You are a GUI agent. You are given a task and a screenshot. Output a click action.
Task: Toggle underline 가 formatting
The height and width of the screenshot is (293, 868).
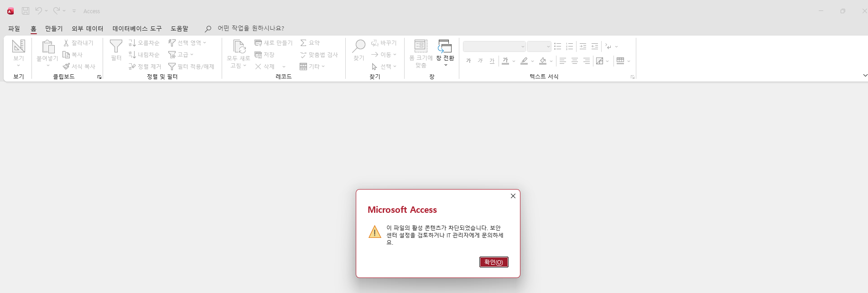point(492,61)
